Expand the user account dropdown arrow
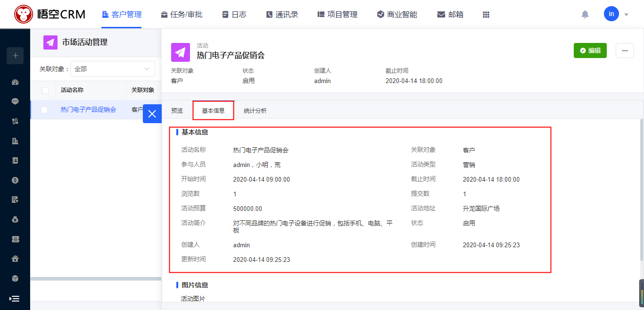The width and height of the screenshot is (644, 310). pos(627,15)
